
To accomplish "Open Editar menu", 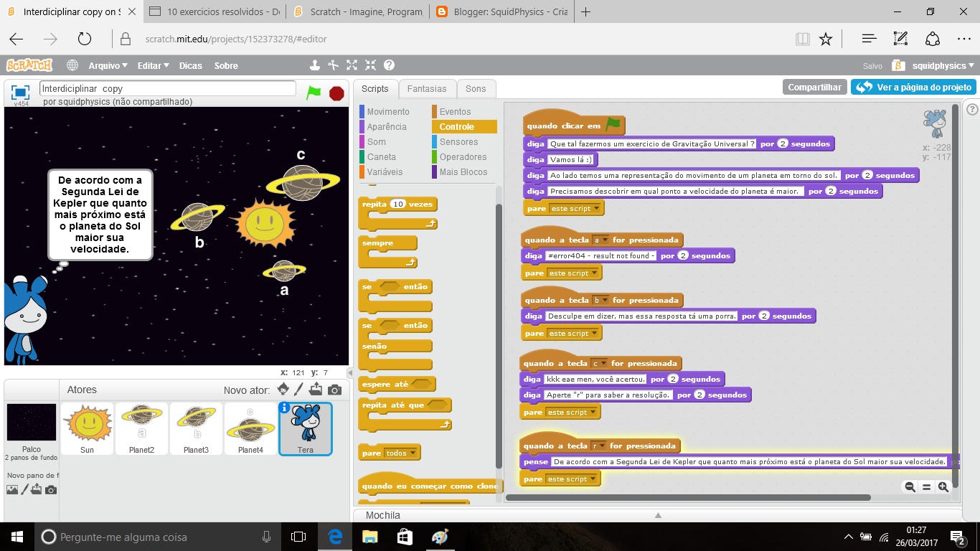I will (x=153, y=65).
